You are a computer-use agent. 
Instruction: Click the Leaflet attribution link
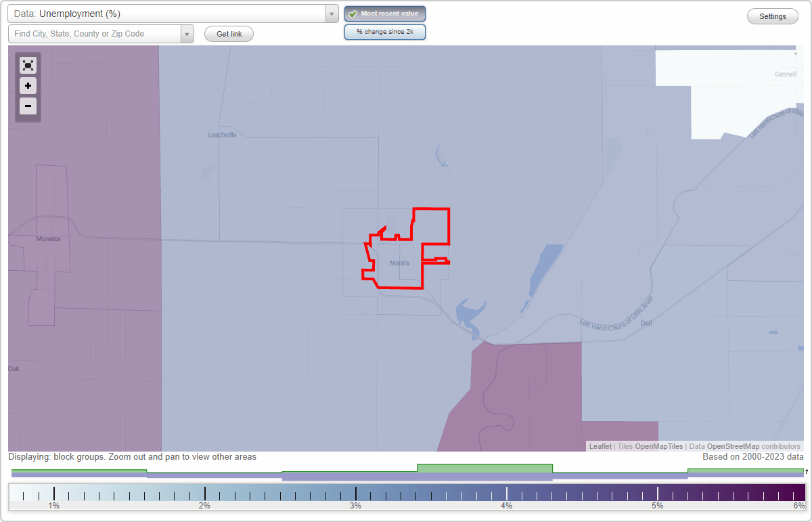(600, 446)
